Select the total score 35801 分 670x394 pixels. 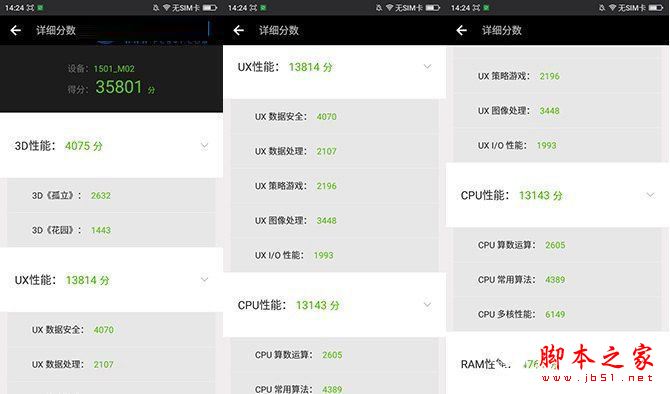(125, 88)
